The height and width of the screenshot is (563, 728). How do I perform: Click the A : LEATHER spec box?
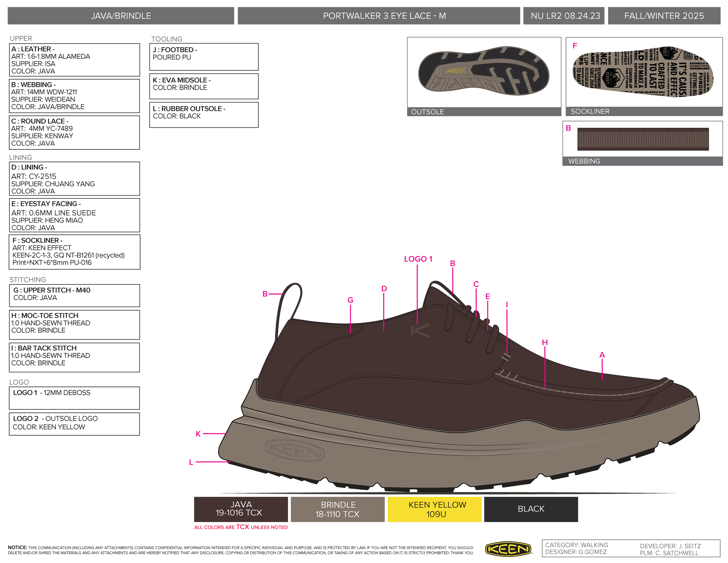74,60
